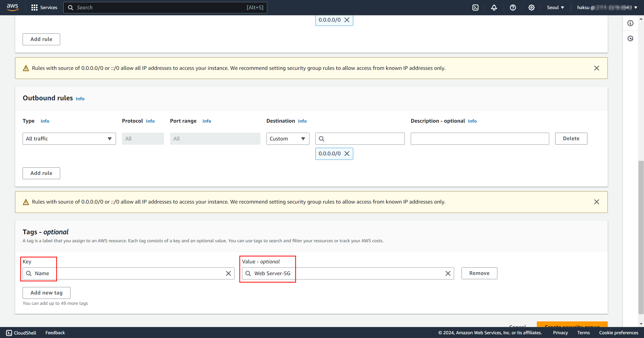Open the Outbound rules Info link

click(80, 99)
